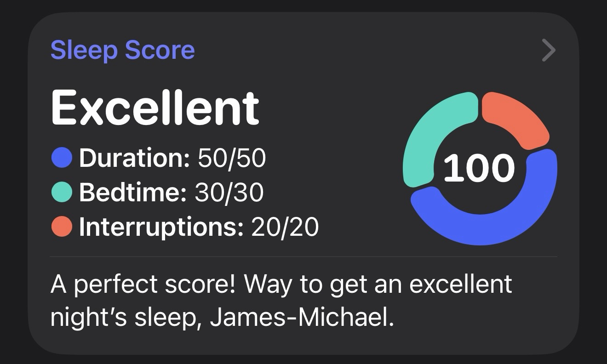This screenshot has width=607, height=364.
Task: Tap the Interruptions: 20/20 label
Action: 199,227
